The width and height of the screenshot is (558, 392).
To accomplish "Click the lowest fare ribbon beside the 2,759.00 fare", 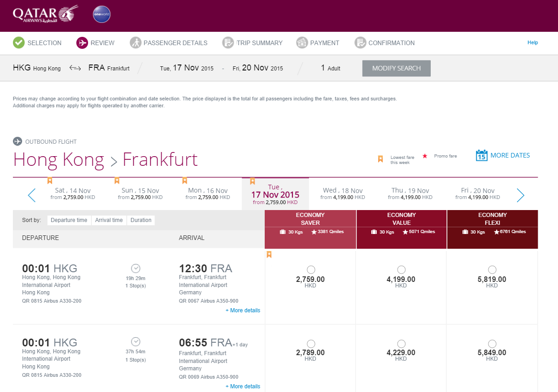I will [x=269, y=254].
